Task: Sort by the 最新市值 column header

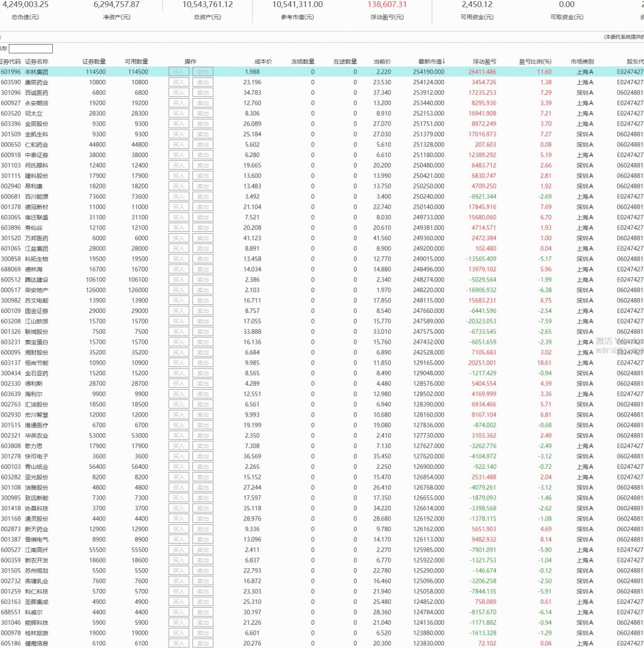Action: 431,62
